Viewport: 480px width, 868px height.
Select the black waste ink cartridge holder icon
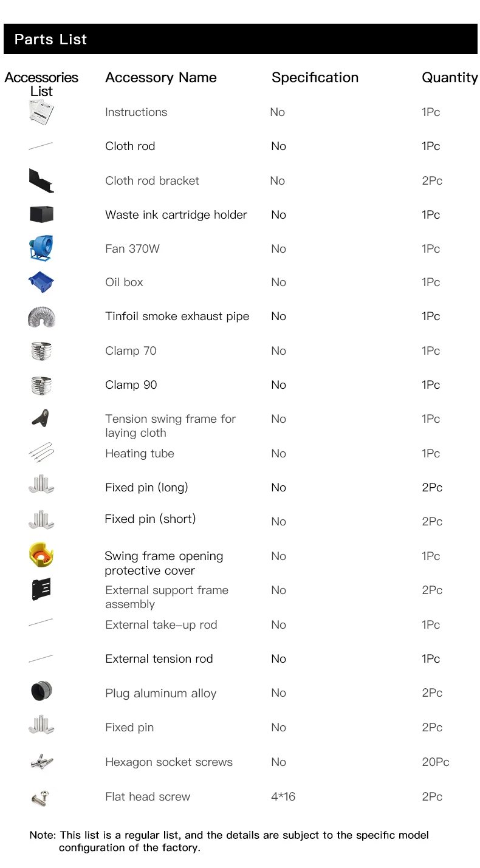pyautogui.click(x=41, y=214)
